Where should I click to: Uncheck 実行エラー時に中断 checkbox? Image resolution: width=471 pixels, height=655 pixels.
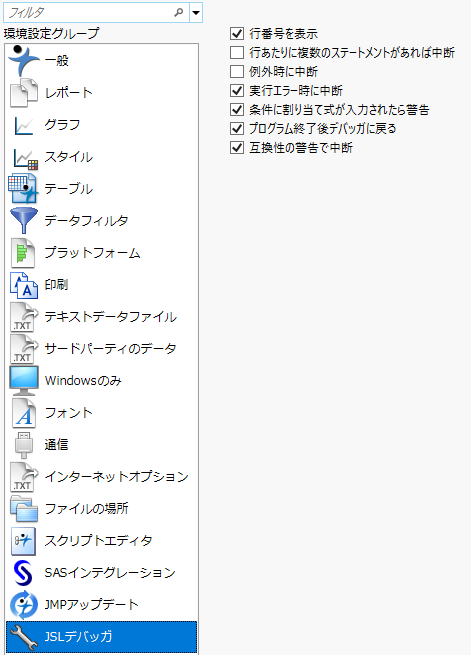click(237, 90)
